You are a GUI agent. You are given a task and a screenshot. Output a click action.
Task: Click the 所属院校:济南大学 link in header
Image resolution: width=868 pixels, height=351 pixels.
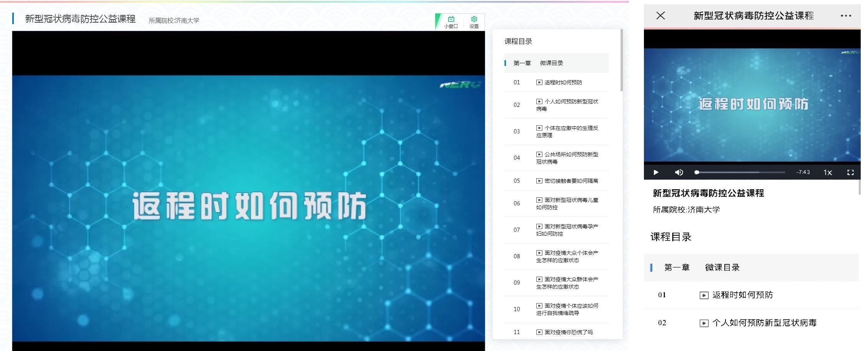tap(174, 20)
